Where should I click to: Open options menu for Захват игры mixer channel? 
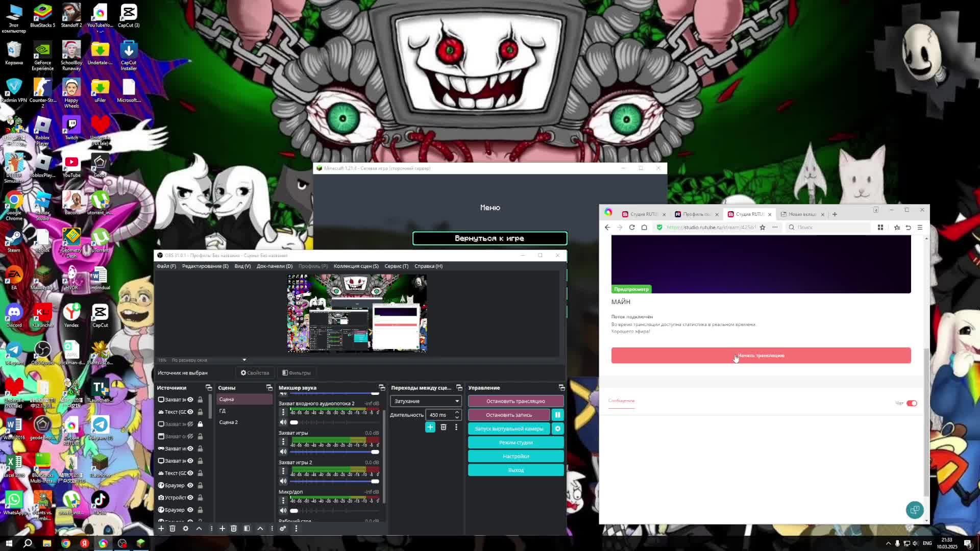click(x=283, y=442)
